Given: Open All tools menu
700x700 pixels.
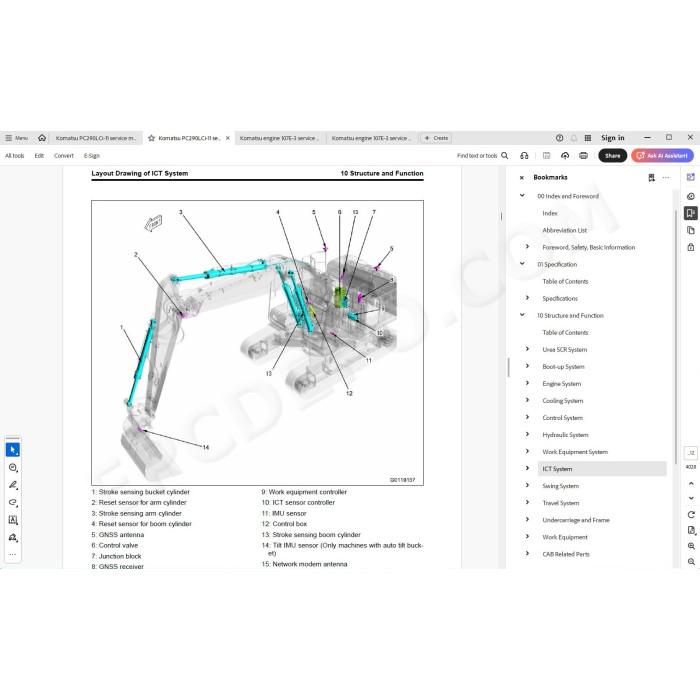Looking at the screenshot, I should pos(14,155).
